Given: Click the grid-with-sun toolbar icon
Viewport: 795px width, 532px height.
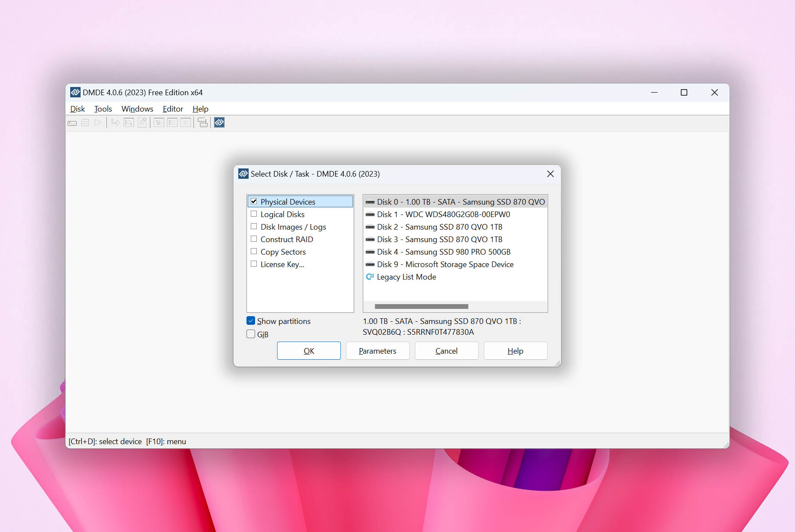Looking at the screenshot, I should (x=142, y=123).
